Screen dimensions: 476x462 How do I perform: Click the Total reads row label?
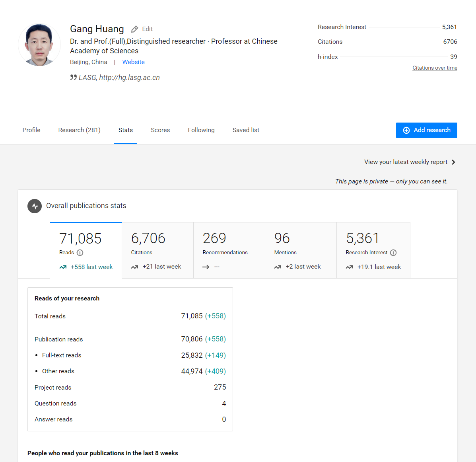(50, 316)
